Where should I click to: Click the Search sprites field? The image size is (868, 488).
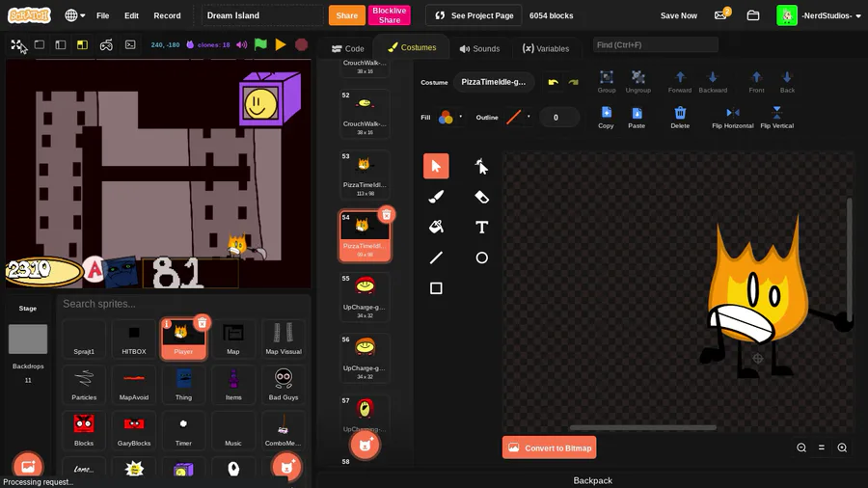point(182,304)
